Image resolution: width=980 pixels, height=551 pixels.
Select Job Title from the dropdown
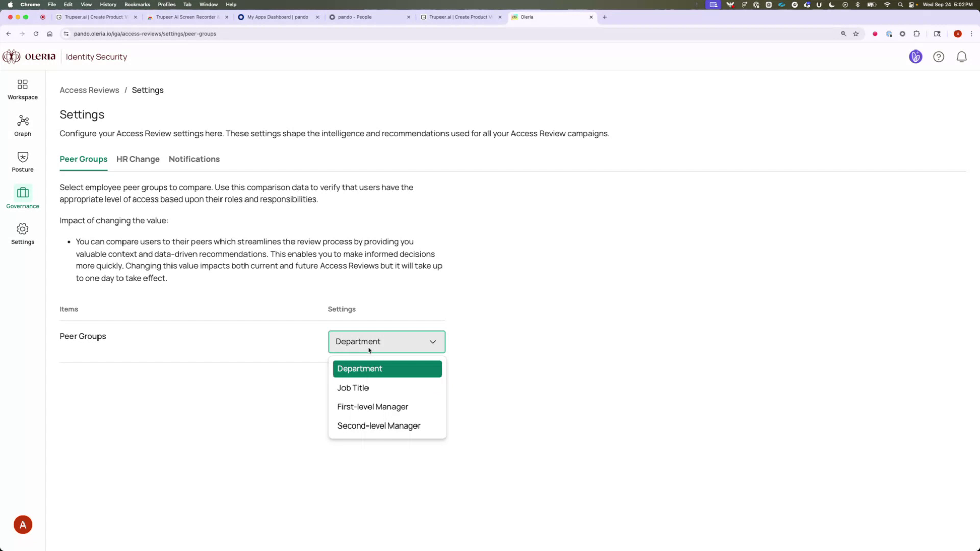[353, 388]
